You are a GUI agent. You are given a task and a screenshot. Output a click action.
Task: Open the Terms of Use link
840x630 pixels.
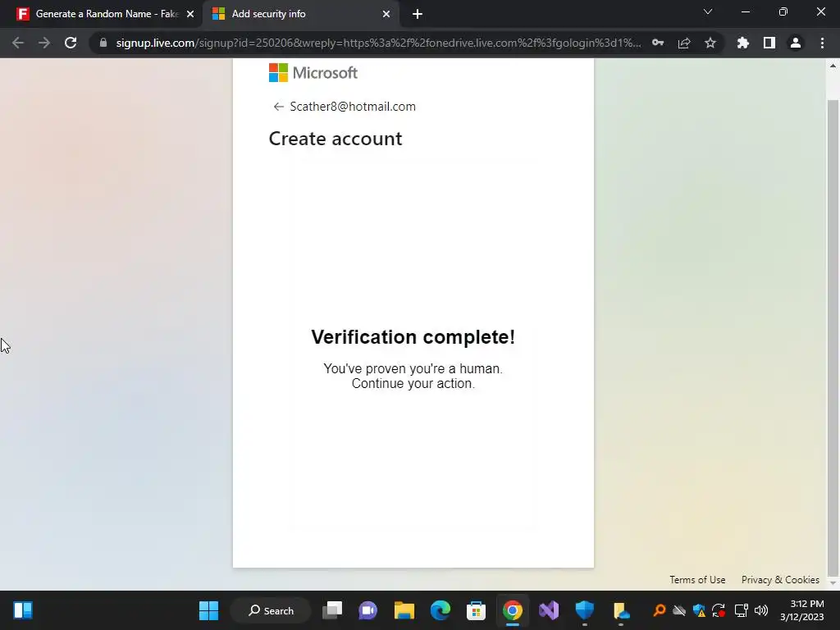pos(697,580)
